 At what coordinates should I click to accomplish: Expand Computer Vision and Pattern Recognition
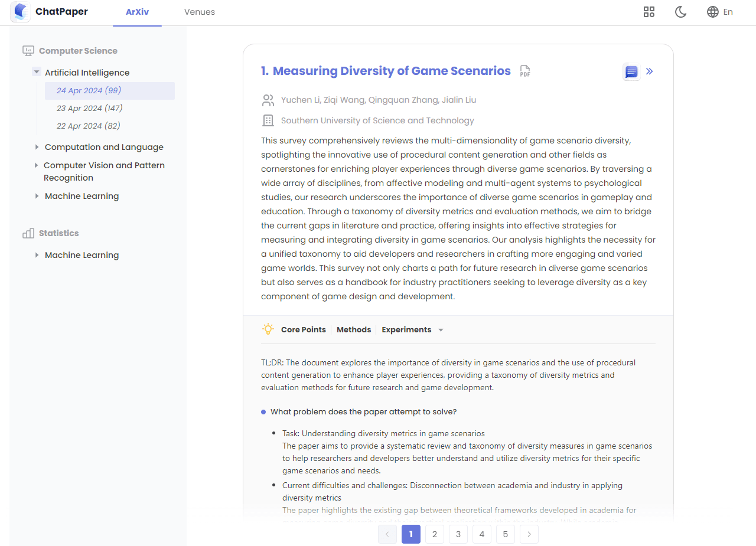pos(37,165)
